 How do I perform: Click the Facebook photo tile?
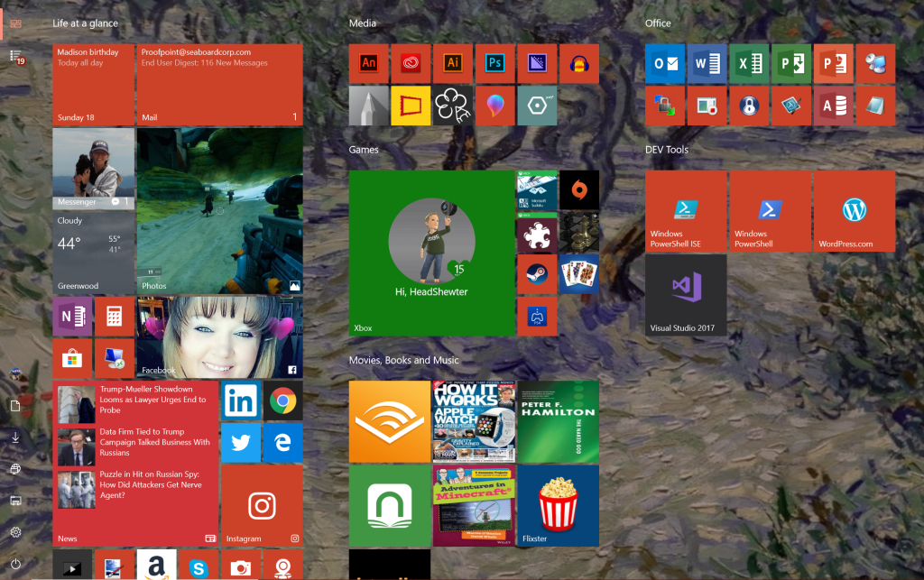point(219,336)
